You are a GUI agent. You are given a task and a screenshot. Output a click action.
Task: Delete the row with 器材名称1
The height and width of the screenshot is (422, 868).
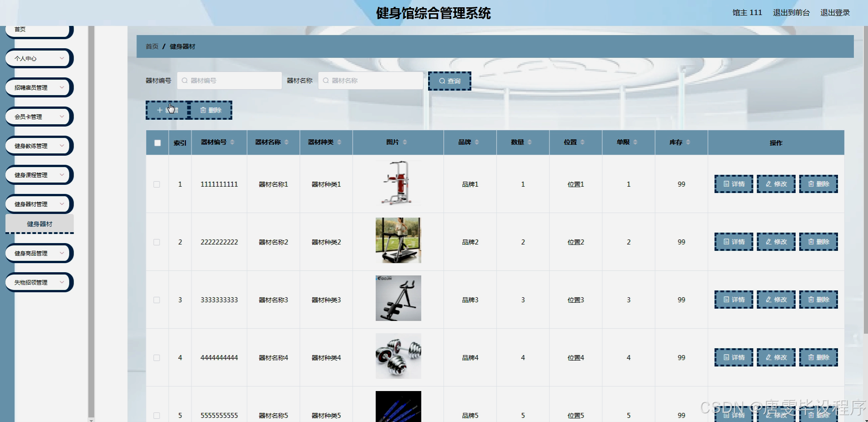tap(818, 184)
